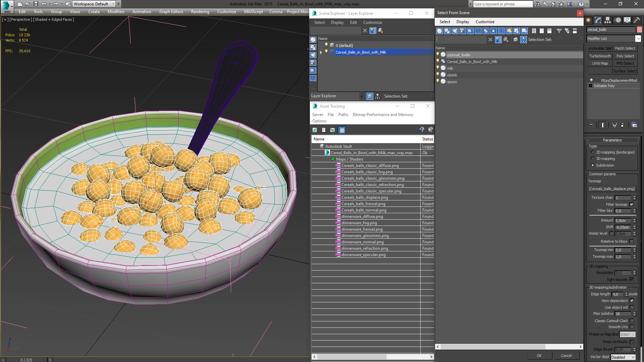Click the Open File icon in the quick access toolbar
The height and width of the screenshot is (362, 644).
28,4
